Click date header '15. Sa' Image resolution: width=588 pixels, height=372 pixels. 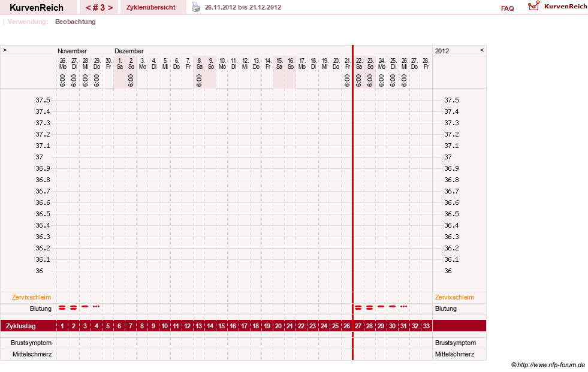pyautogui.click(x=279, y=63)
